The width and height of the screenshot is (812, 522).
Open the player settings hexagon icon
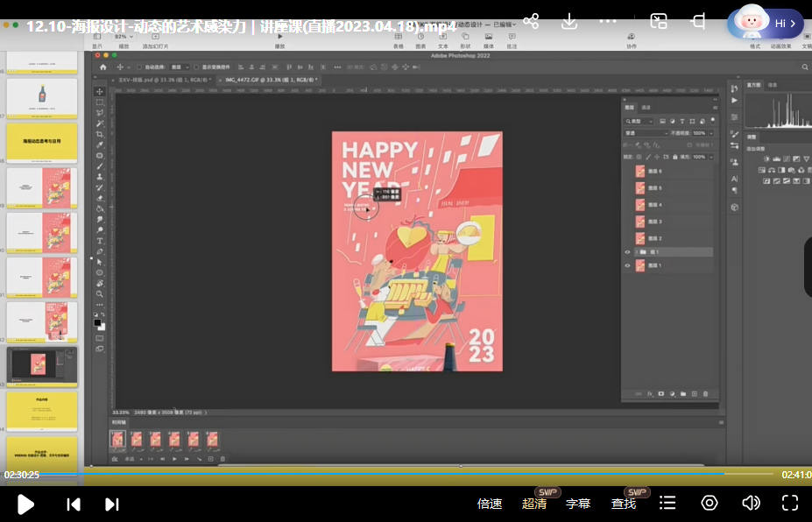tap(710, 503)
